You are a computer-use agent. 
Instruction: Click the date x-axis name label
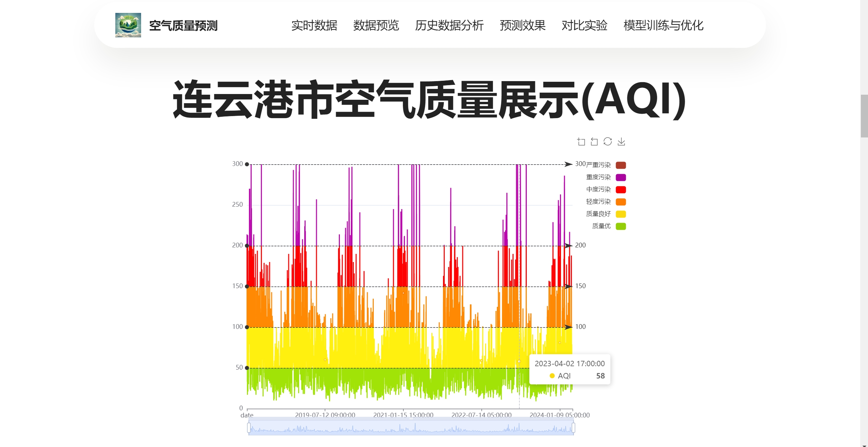click(x=247, y=415)
